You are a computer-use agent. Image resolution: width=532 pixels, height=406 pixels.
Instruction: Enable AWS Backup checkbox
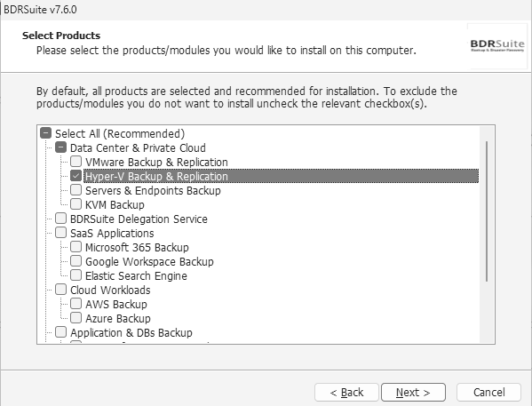pyautogui.click(x=76, y=304)
